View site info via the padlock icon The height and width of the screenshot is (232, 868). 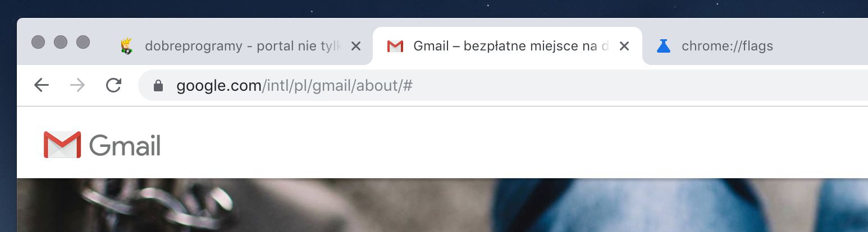coord(158,85)
